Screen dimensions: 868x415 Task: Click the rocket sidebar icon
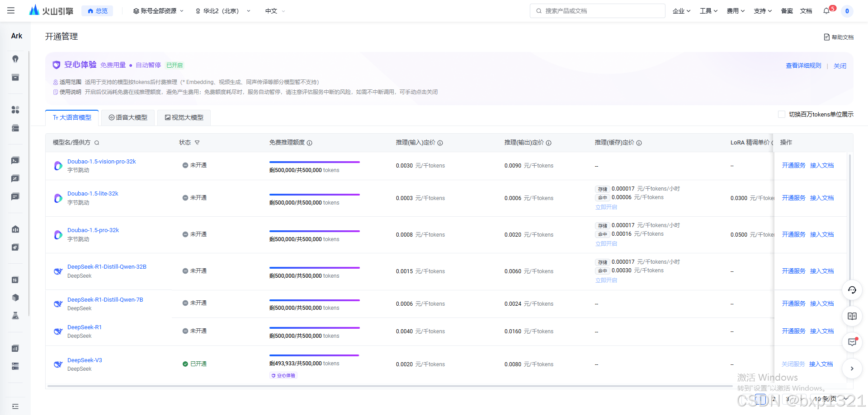pos(15,247)
